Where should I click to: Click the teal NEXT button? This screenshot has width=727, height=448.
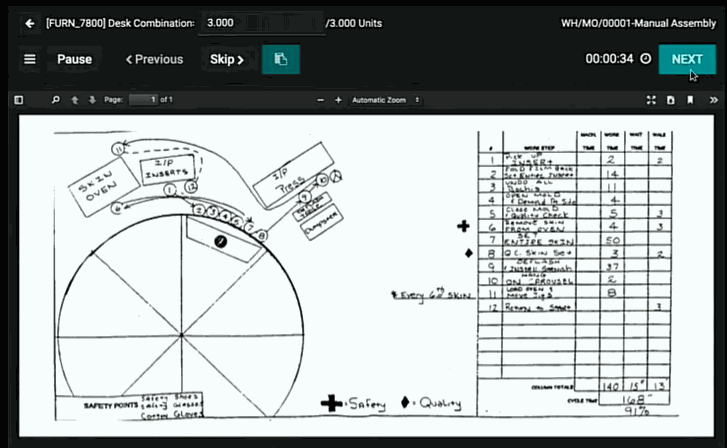coord(686,59)
